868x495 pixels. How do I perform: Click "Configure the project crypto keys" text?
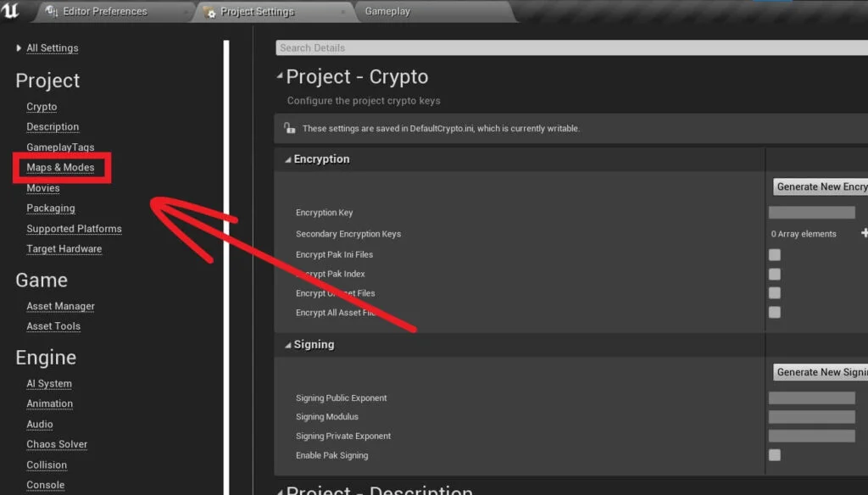click(364, 101)
